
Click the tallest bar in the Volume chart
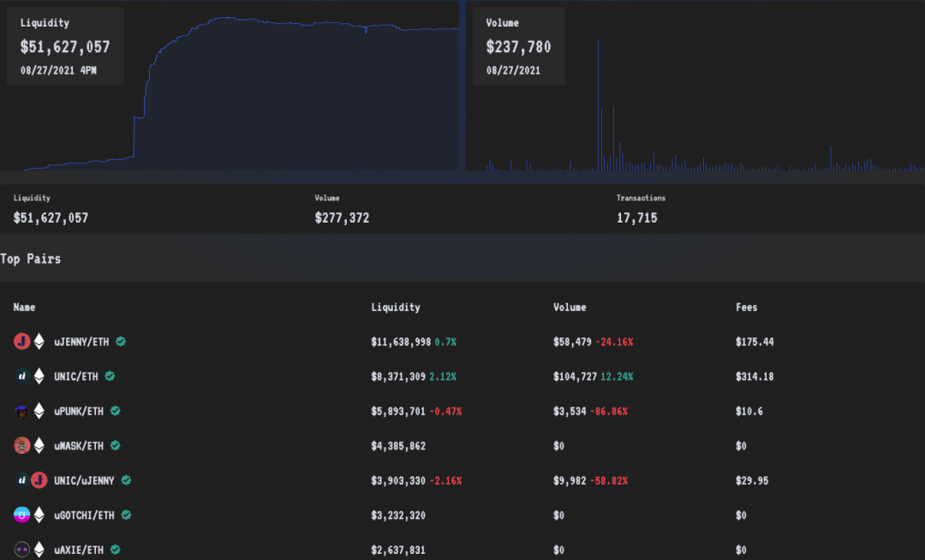pos(598,105)
